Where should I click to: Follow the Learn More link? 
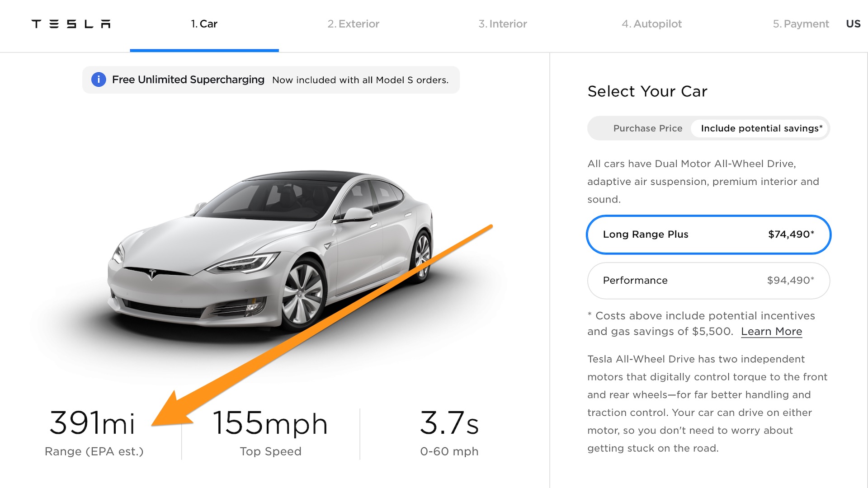point(771,332)
